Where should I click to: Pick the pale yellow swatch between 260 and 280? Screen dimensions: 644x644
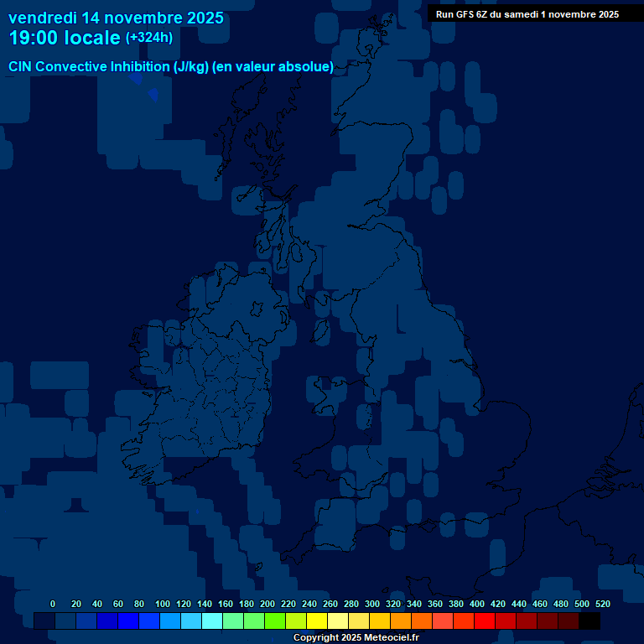click(x=338, y=621)
